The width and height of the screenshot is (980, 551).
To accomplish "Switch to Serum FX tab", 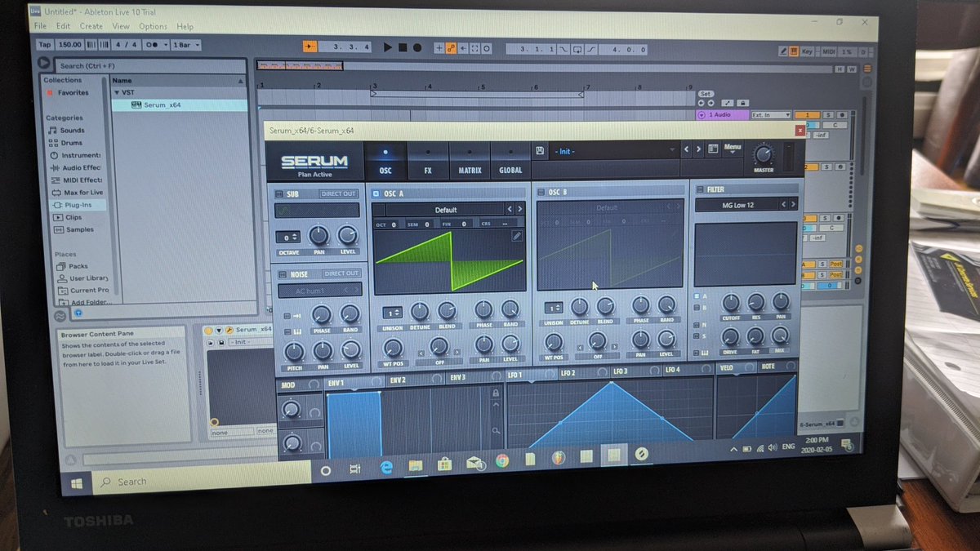I will click(x=427, y=161).
